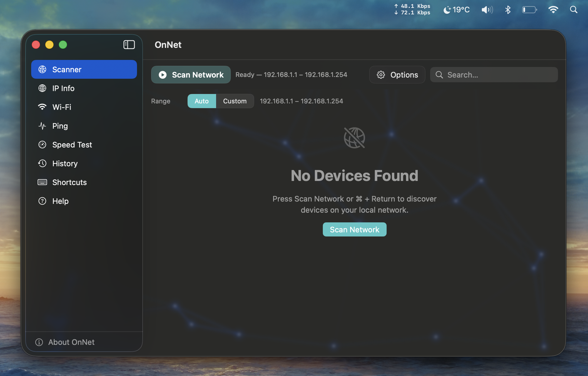
Task: Select Auto range mode
Action: [x=202, y=101]
